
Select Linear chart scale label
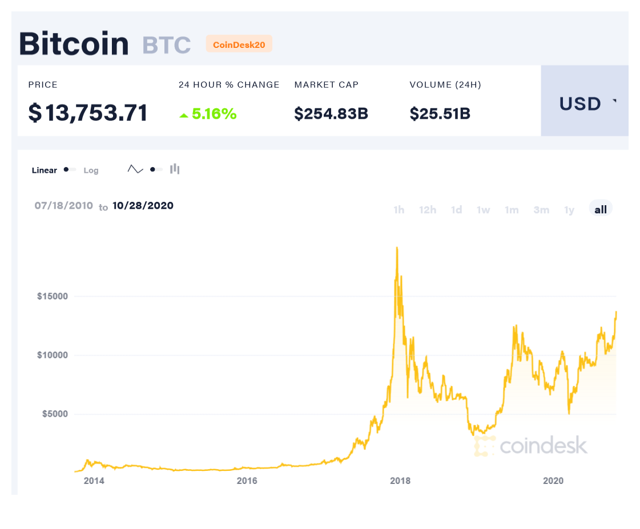point(44,170)
